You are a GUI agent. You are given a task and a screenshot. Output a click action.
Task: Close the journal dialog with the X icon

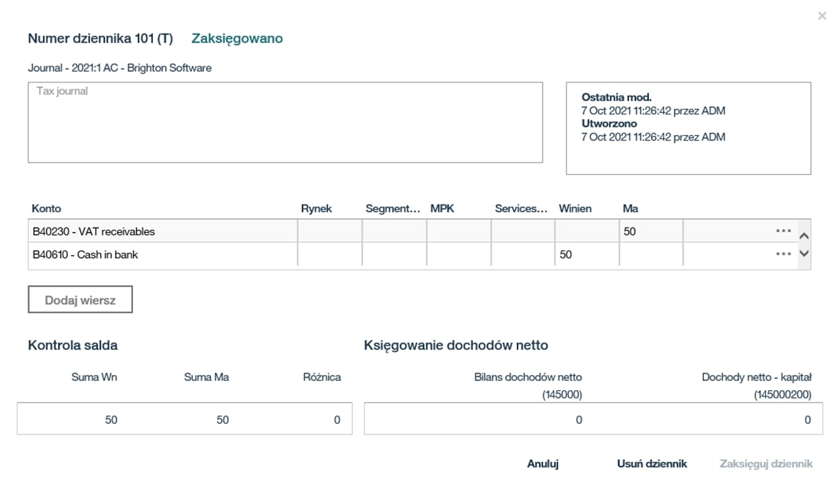click(822, 16)
